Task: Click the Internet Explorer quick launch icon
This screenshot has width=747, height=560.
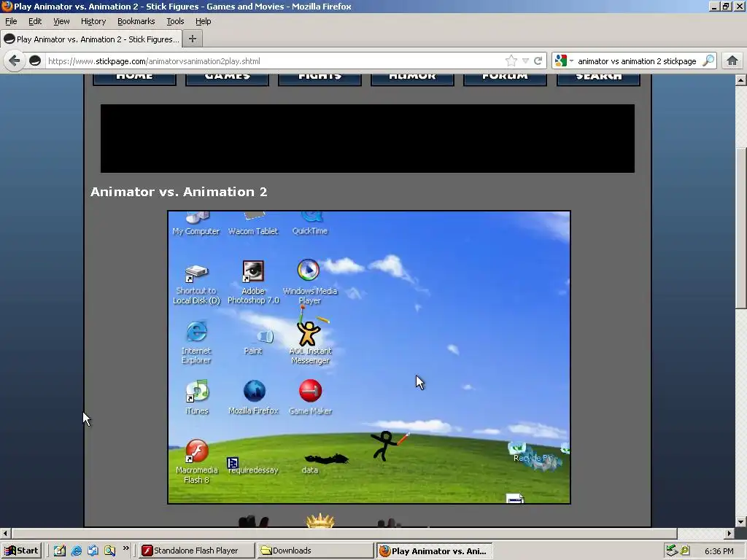Action: (76, 551)
